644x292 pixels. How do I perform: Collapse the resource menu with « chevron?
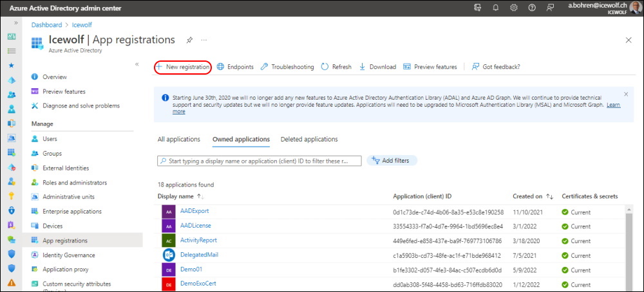[x=137, y=64]
